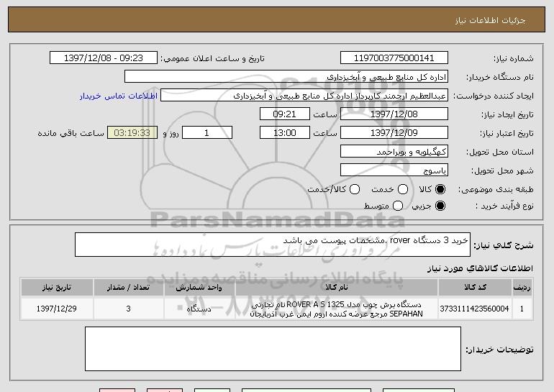Click the general description text box

pyautogui.click(x=273, y=245)
